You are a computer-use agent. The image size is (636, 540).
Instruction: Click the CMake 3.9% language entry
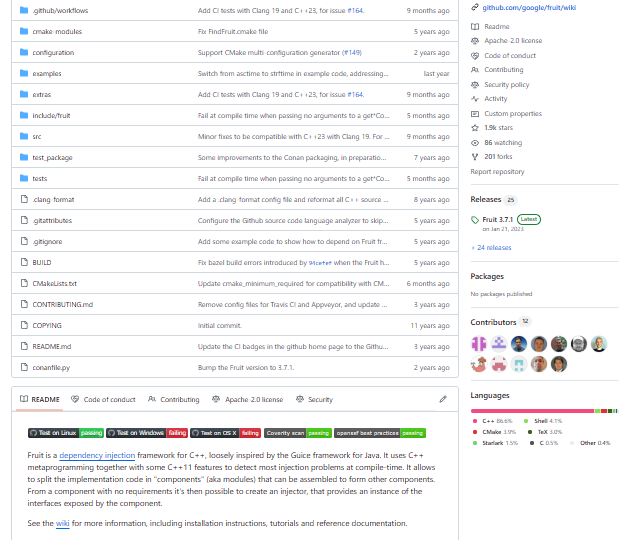point(494,432)
